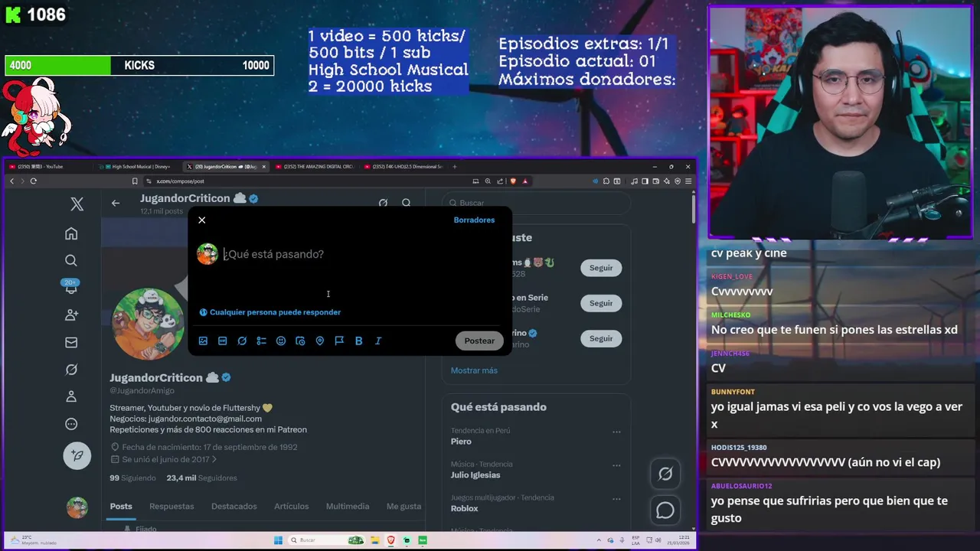The width and height of the screenshot is (980, 551).
Task: Open Explore search in the sidebar
Action: click(71, 260)
